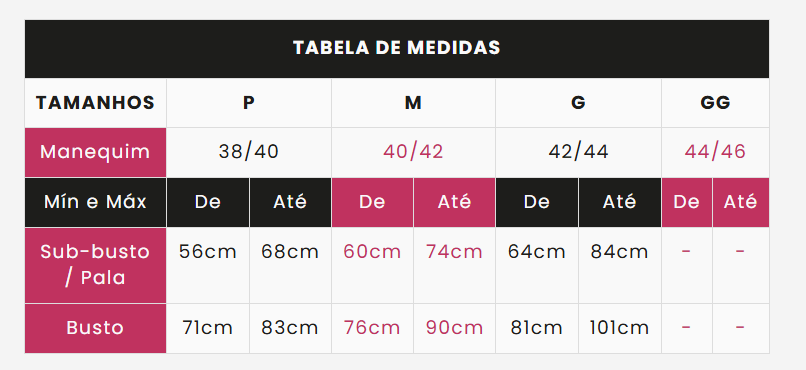Click the 42/44 manequim value
Screen dimensions: 806x370
(578, 152)
